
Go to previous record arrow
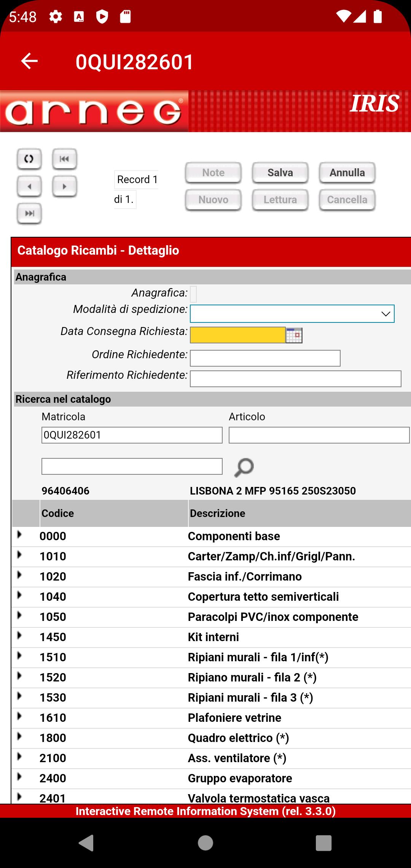29,186
